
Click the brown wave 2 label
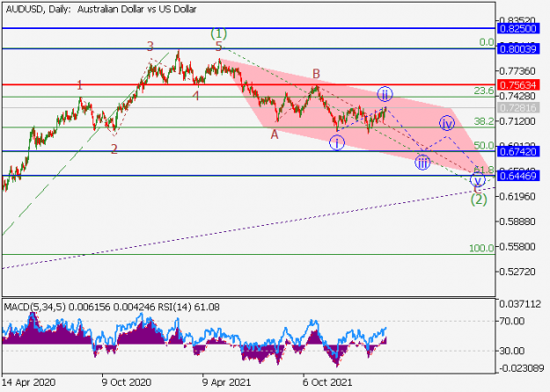(114, 149)
